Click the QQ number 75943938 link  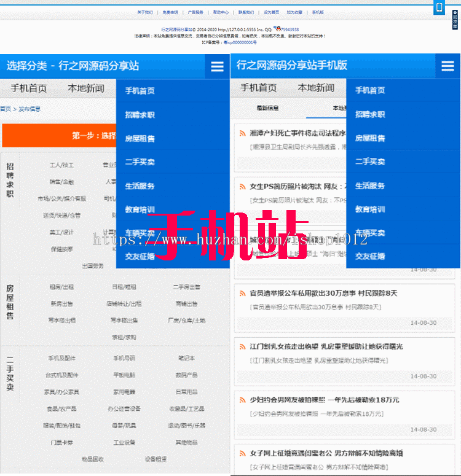click(x=290, y=29)
